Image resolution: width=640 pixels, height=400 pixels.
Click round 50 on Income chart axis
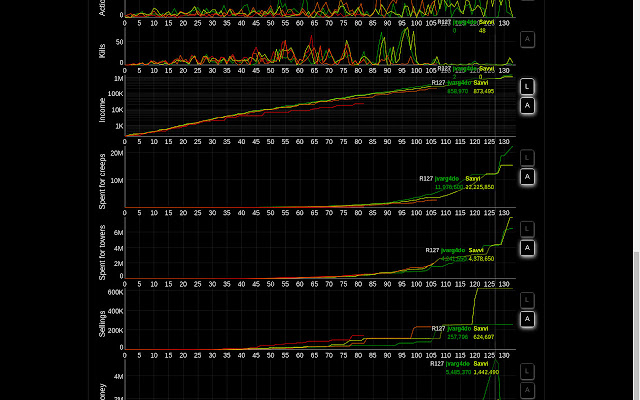pyautogui.click(x=270, y=142)
